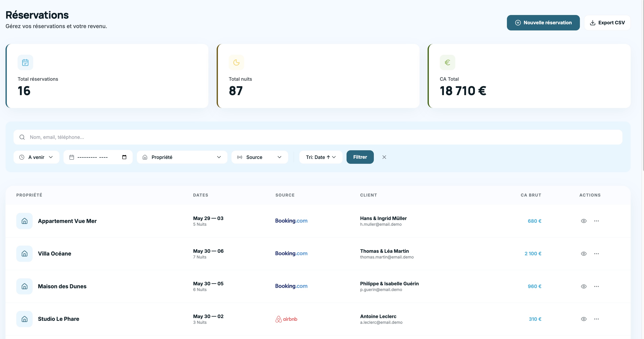Screen dimensions: 644x339
Task: Open more actions menu for Studio Le Phare
Action: [596, 319]
